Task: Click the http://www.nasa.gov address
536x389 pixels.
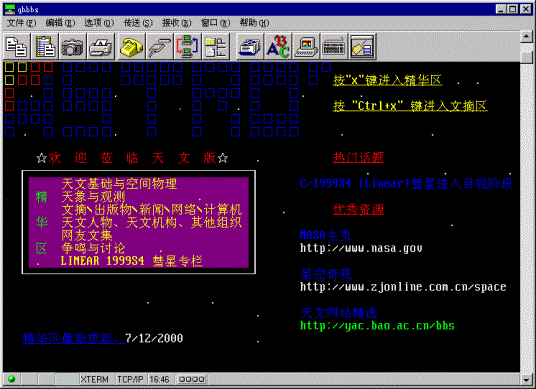Action: [x=361, y=248]
